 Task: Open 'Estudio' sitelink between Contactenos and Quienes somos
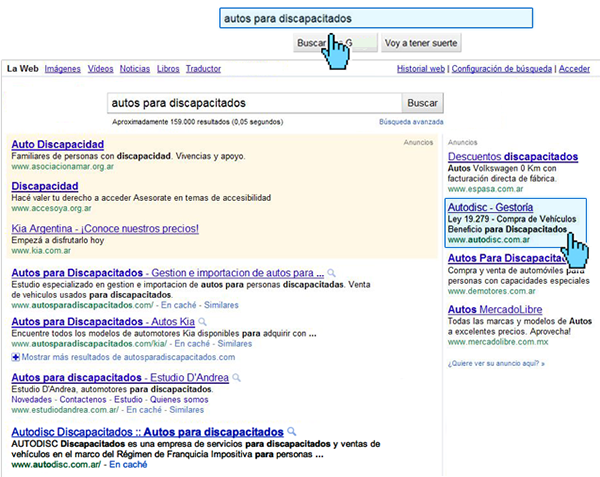(x=128, y=399)
